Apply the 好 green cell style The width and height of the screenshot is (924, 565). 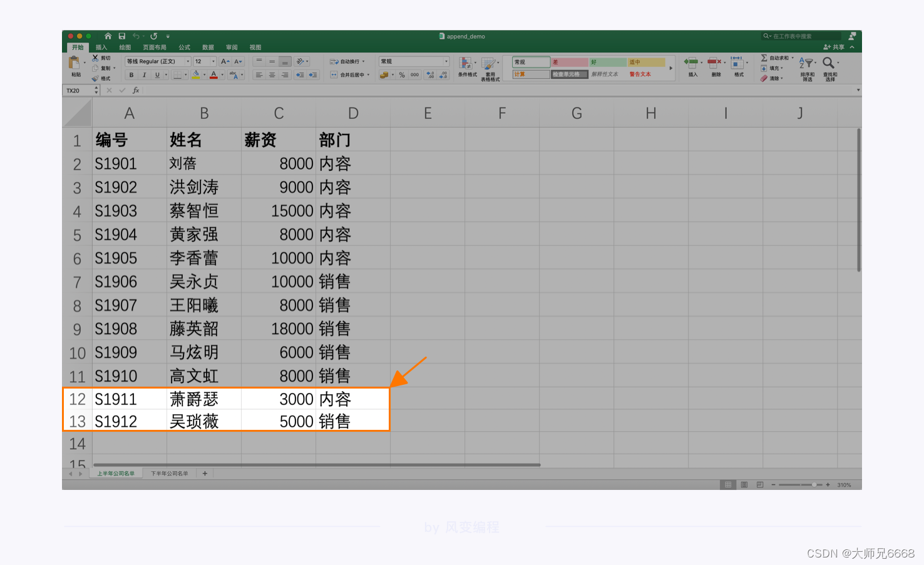pos(608,62)
